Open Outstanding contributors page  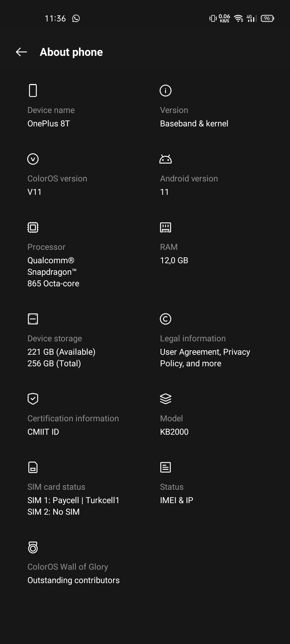[74, 580]
